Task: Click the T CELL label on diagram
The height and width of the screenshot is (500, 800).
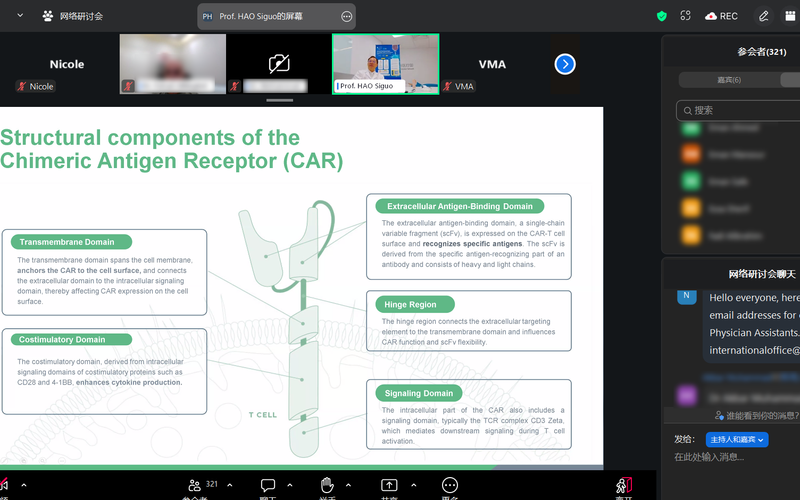Action: [x=263, y=415]
